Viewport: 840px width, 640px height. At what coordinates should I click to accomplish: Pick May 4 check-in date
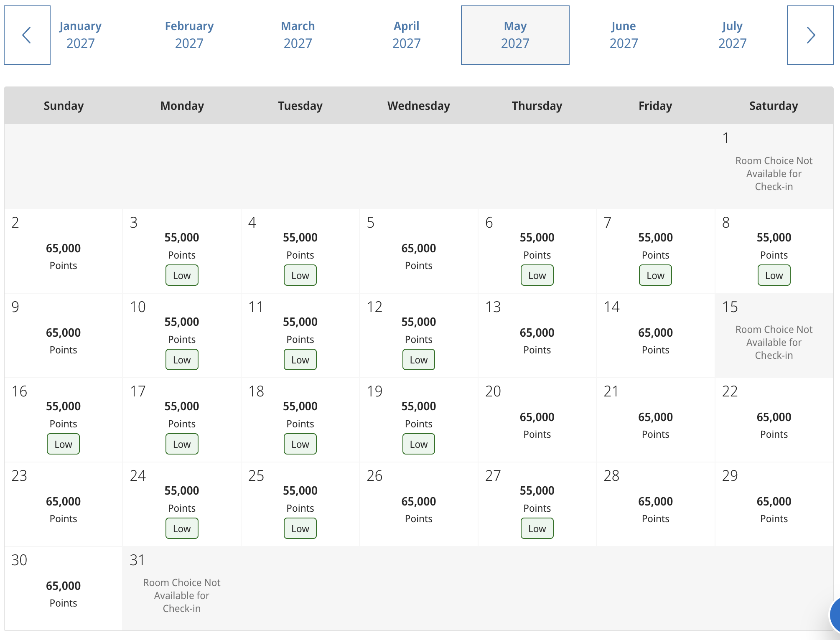(300, 251)
